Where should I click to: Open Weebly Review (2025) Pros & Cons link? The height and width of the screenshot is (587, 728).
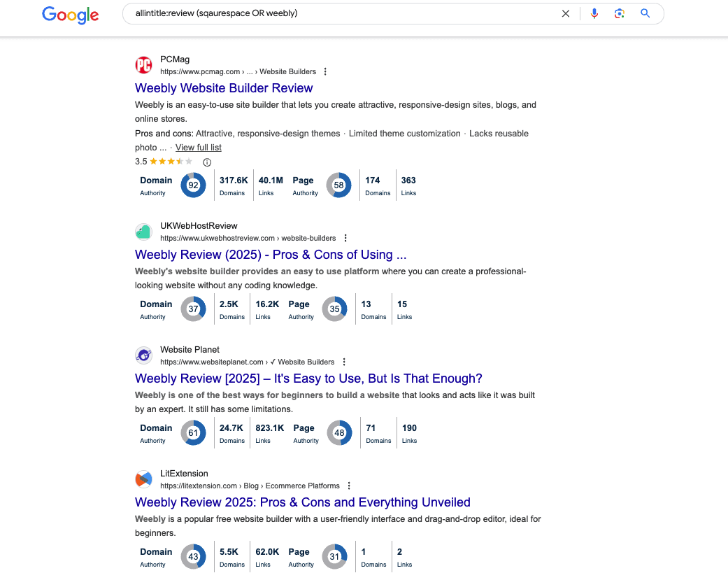pos(271,255)
